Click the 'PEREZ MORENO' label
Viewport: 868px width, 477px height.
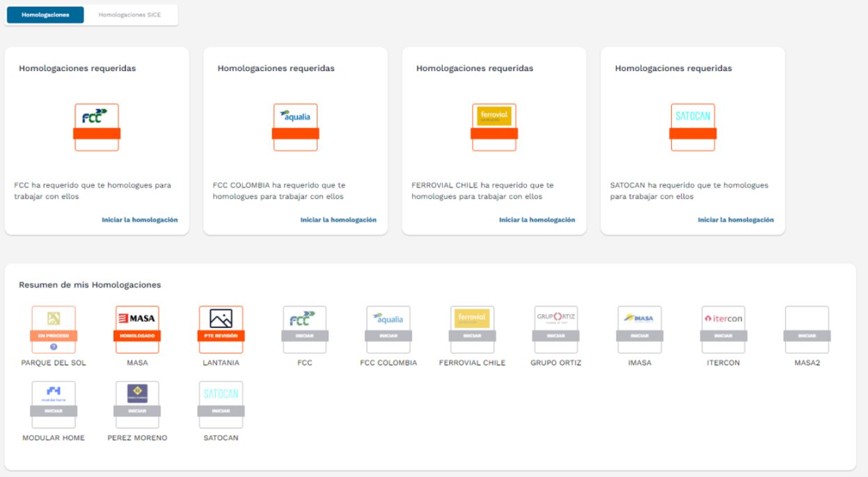tap(137, 438)
